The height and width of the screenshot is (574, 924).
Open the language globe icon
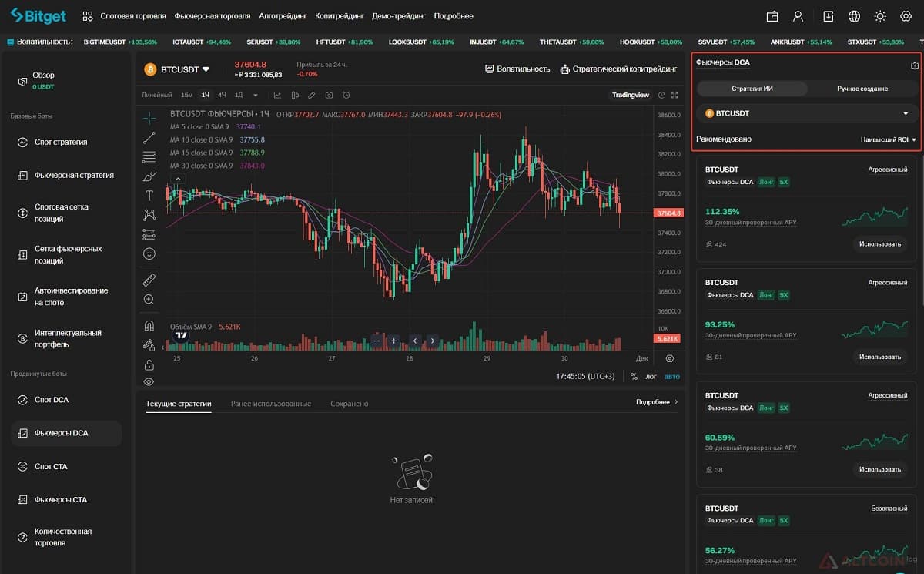coord(854,16)
